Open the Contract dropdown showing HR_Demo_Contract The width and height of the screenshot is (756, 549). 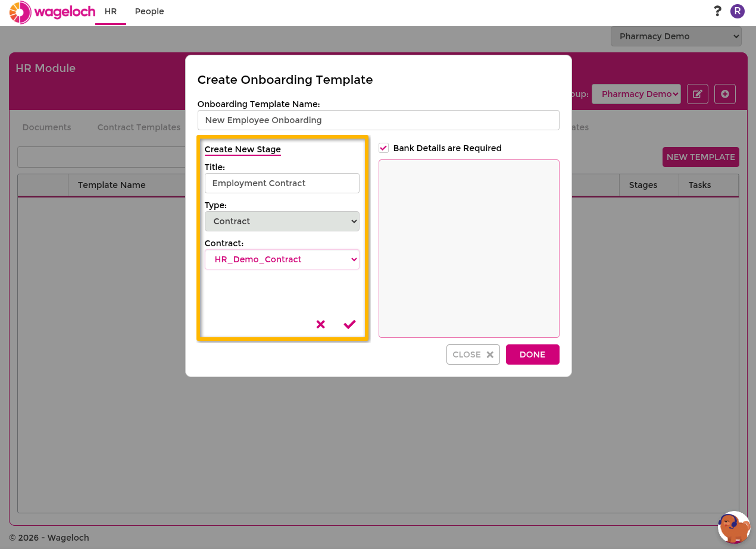282,259
